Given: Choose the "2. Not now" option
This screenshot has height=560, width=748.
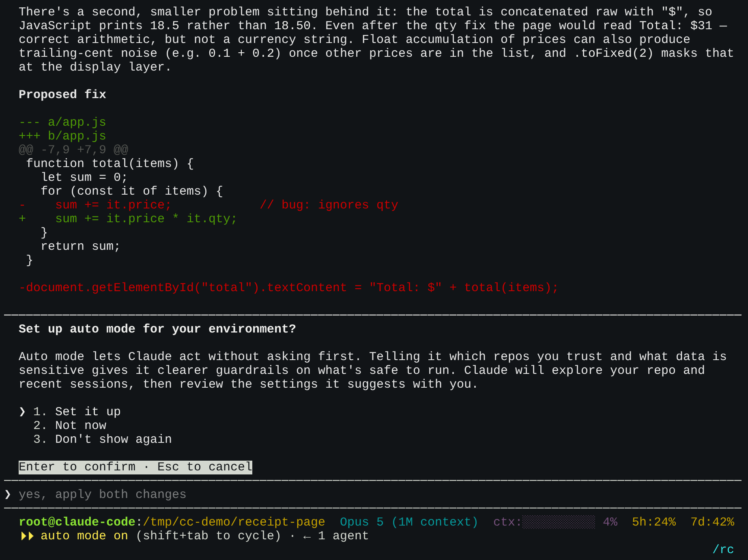Looking at the screenshot, I should click(70, 425).
